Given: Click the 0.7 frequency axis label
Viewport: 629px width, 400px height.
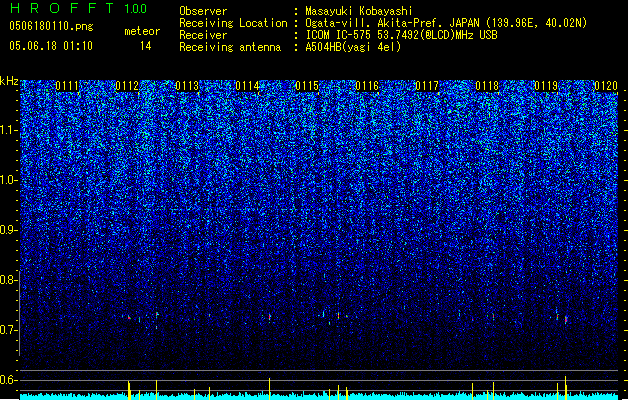Looking at the screenshot, I should pyautogui.click(x=9, y=330).
